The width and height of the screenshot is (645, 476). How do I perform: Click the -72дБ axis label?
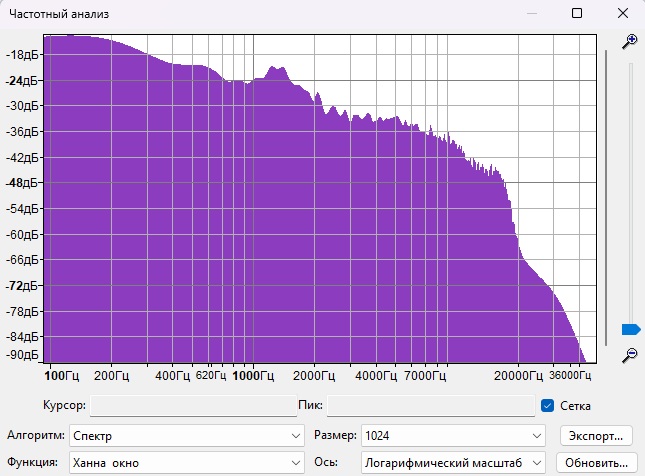coord(22,286)
